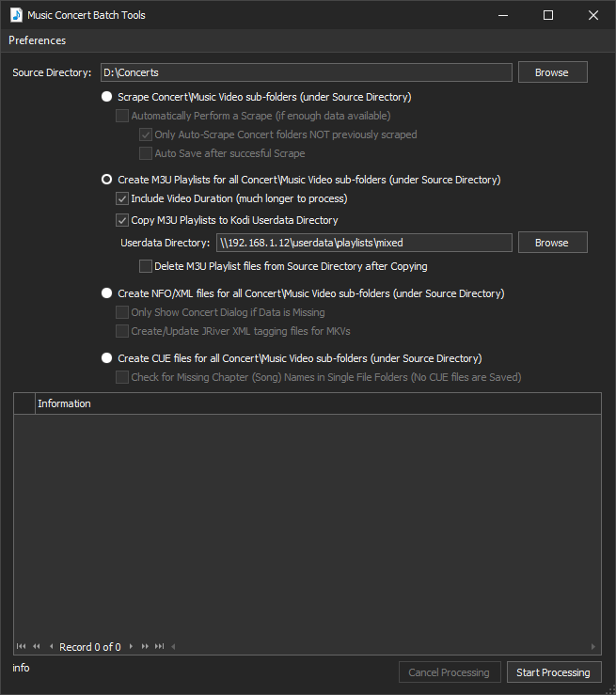Jump to next page of records

145,647
